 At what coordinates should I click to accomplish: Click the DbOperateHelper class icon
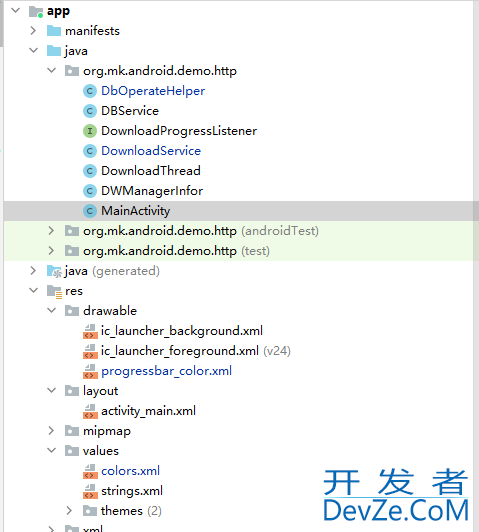pyautogui.click(x=90, y=91)
